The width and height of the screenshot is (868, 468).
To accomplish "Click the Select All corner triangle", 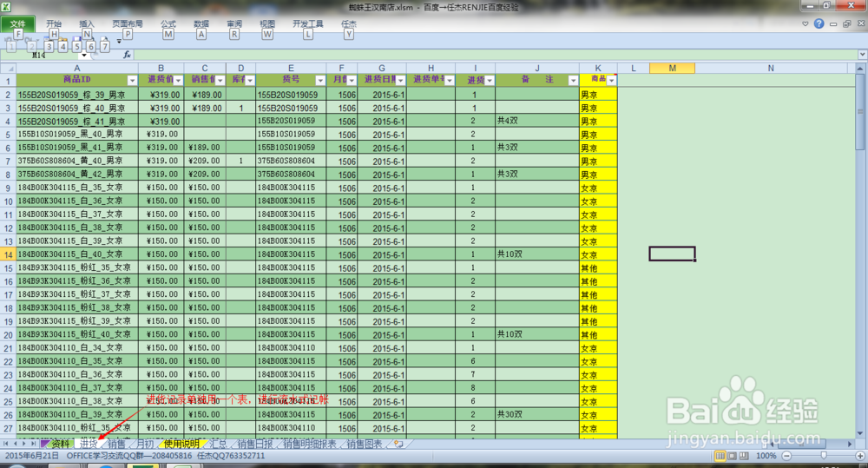I will tap(8, 68).
